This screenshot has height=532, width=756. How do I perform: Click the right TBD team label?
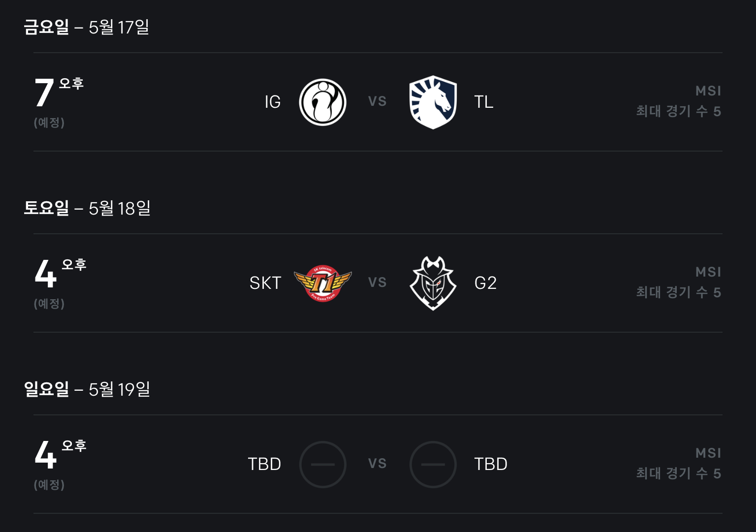coord(491,464)
